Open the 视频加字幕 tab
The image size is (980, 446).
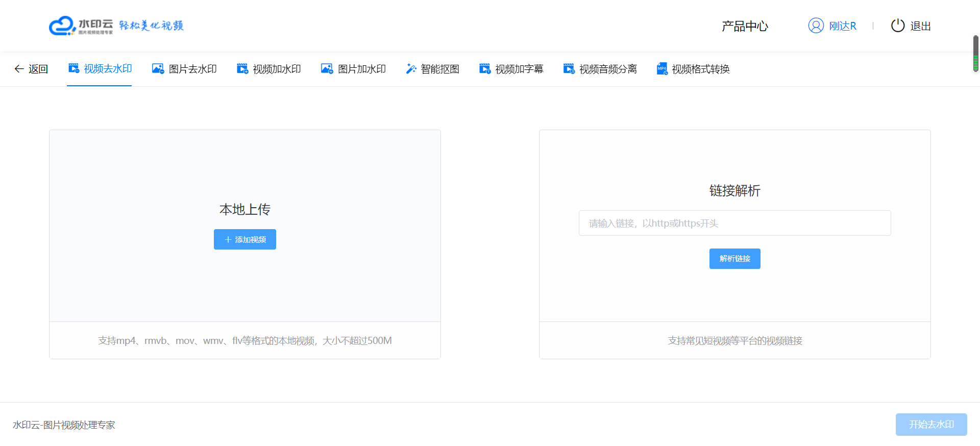511,69
